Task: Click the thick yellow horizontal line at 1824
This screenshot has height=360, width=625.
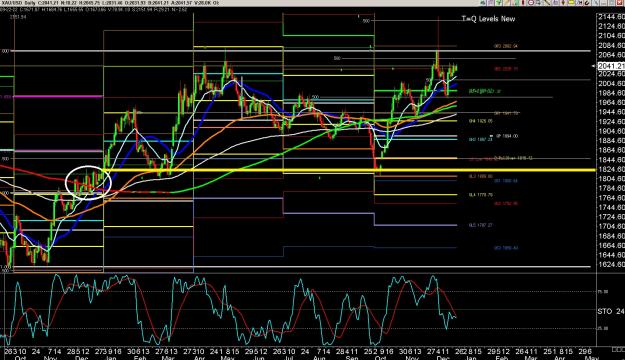Action: coord(351,170)
